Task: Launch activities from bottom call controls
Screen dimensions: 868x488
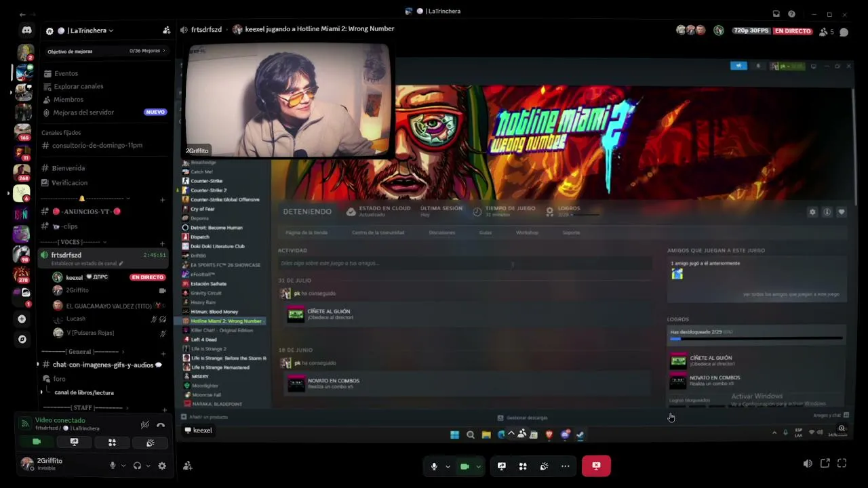Action: pyautogui.click(x=523, y=466)
